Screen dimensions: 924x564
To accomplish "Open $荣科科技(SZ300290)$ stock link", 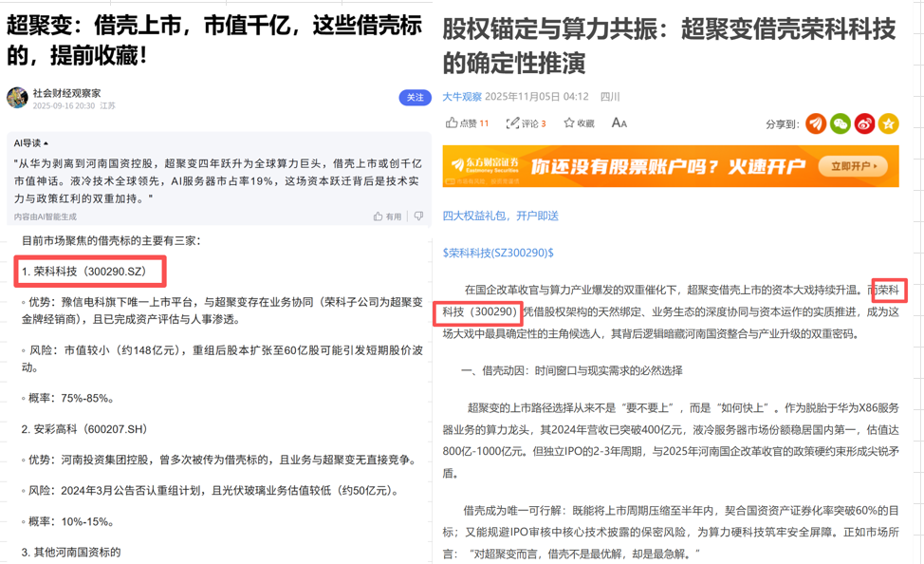I will click(x=498, y=254).
